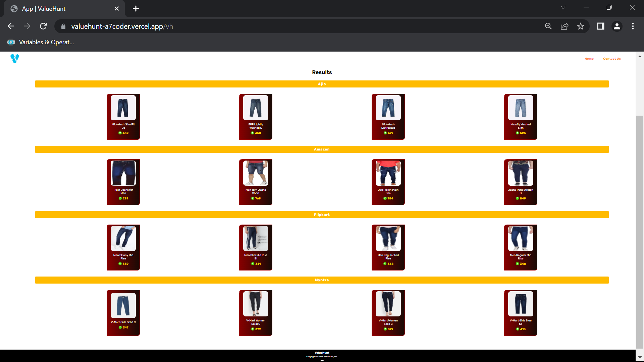Navigate to Home link
Image resolution: width=644 pixels, height=362 pixels.
pyautogui.click(x=589, y=59)
